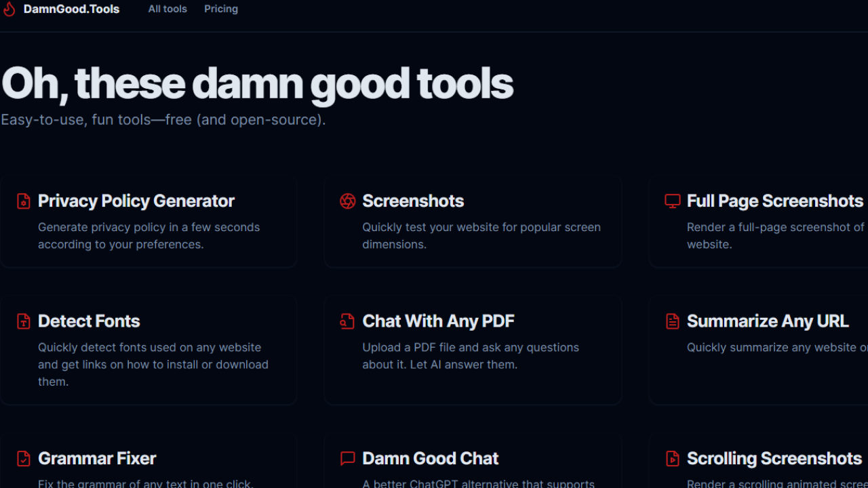Click 'Upload a PDF file and ask' description
868x488 pixels.
point(471,356)
